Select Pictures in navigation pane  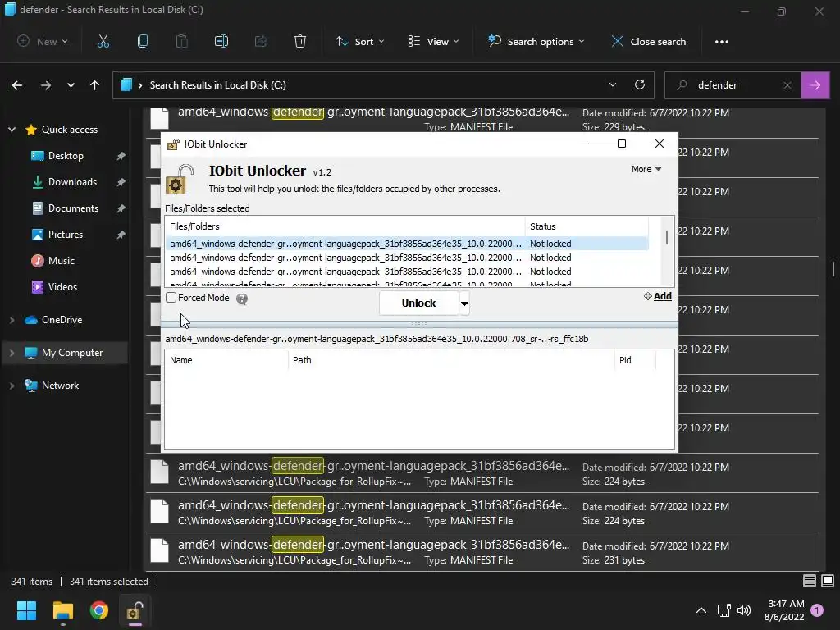click(66, 234)
